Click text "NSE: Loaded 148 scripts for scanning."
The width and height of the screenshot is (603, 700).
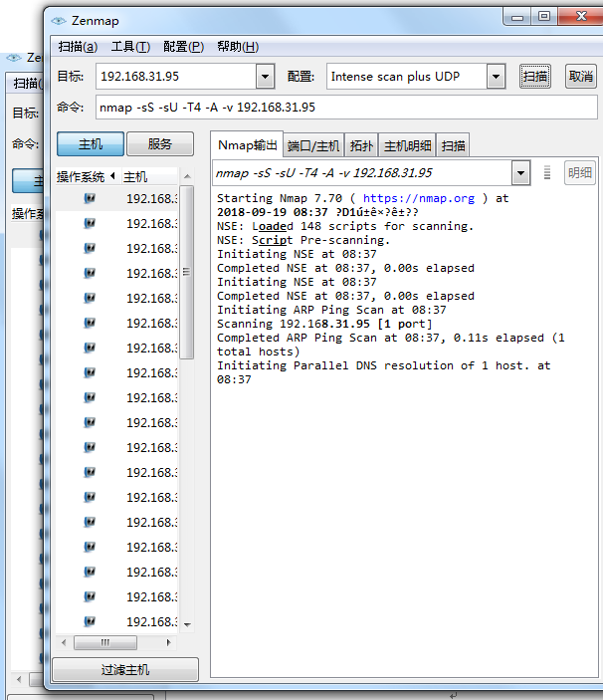(345, 226)
